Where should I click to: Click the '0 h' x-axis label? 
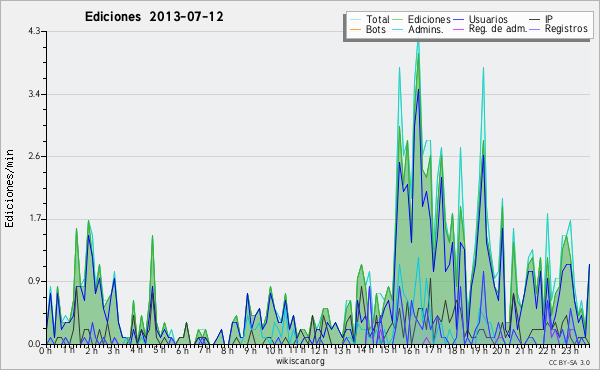[x=46, y=351]
